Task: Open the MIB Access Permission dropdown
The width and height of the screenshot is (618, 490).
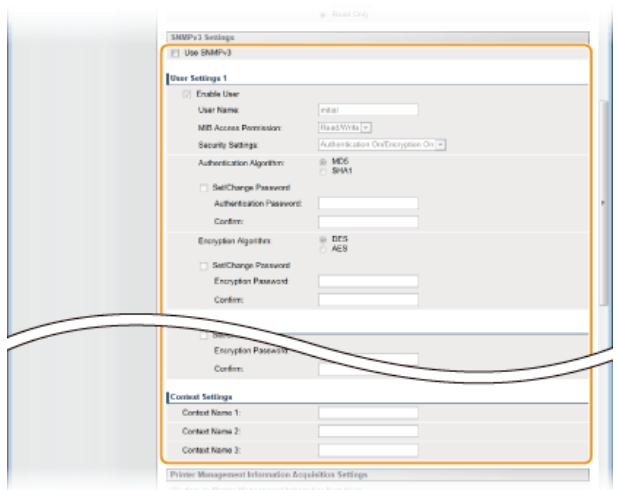Action: pyautogui.click(x=345, y=128)
